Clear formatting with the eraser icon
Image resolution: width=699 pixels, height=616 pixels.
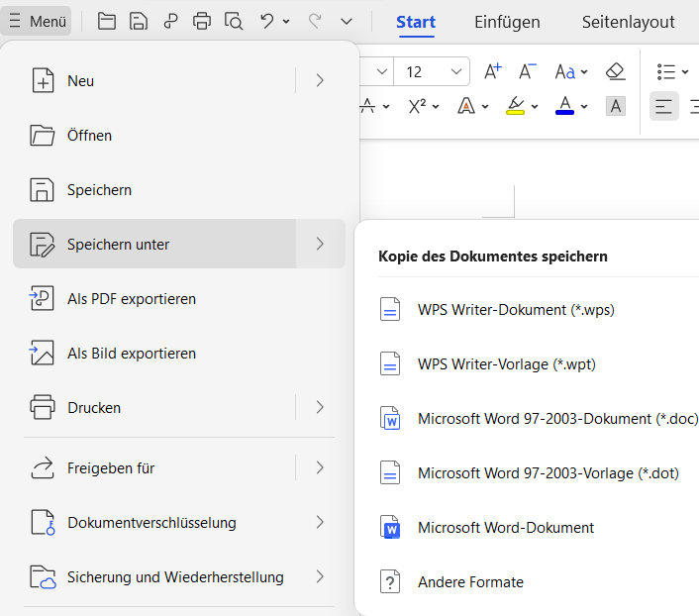point(615,71)
